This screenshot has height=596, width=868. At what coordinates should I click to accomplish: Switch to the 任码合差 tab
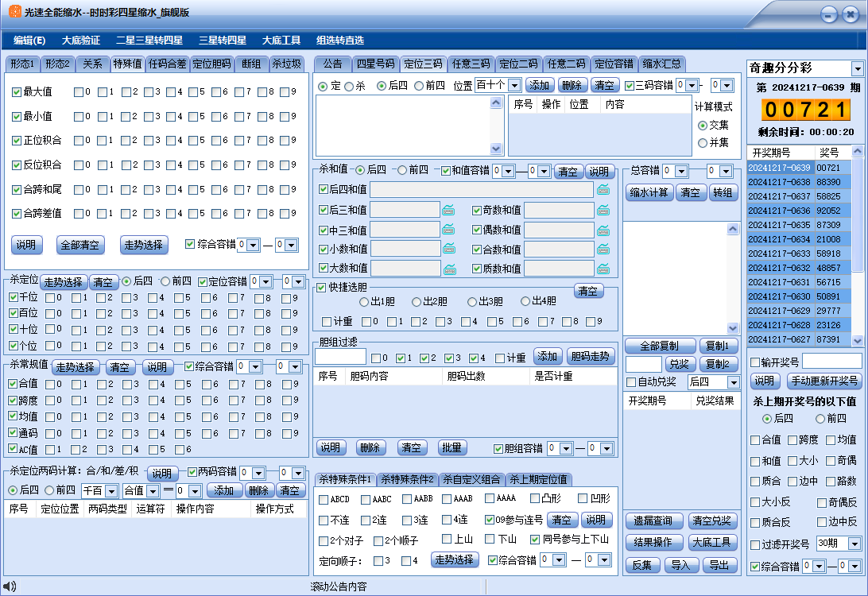point(167,64)
